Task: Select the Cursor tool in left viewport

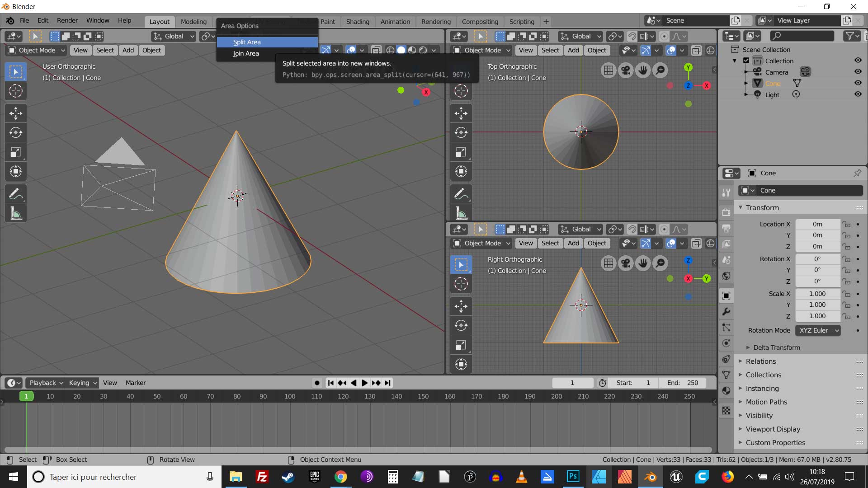Action: (x=16, y=91)
